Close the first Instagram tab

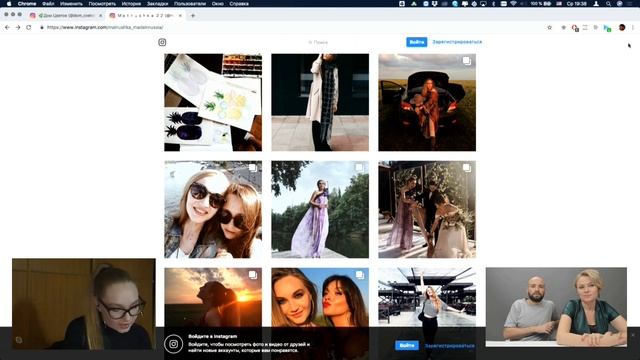pyautogui.click(x=100, y=16)
